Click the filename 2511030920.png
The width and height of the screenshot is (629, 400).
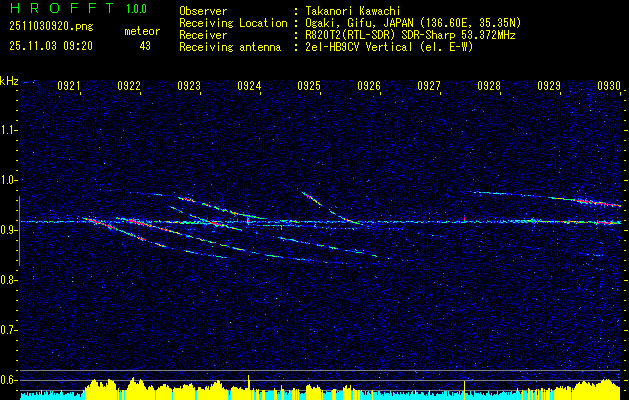point(51,27)
